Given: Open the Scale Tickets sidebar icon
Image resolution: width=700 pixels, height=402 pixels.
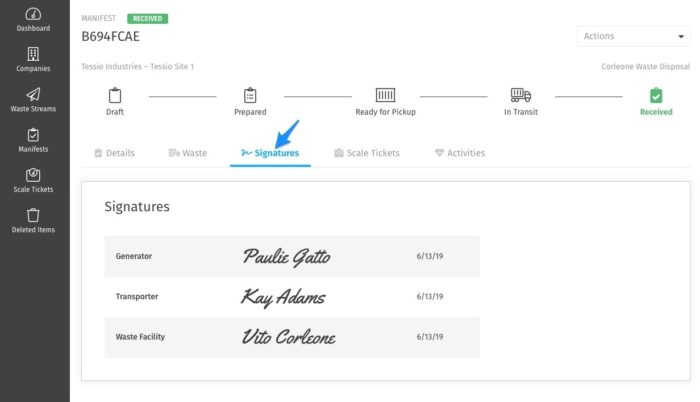Looking at the screenshot, I should [x=33, y=175].
